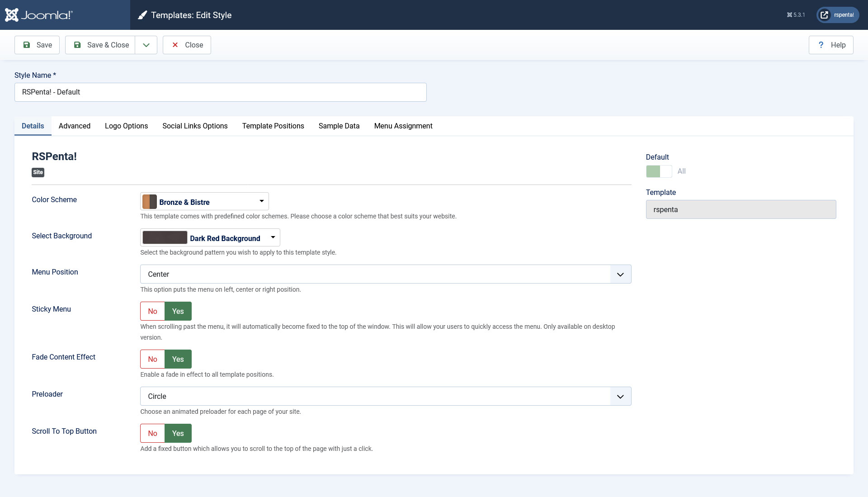Open the Menu Assignment tab
Image resolution: width=868 pixels, height=497 pixels.
(x=403, y=126)
